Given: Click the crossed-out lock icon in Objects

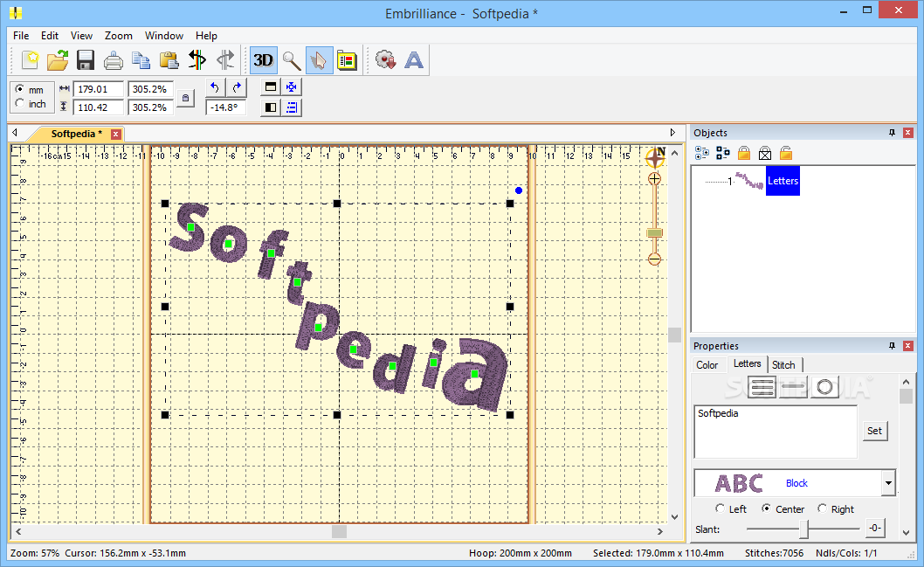Looking at the screenshot, I should pyautogui.click(x=765, y=154).
